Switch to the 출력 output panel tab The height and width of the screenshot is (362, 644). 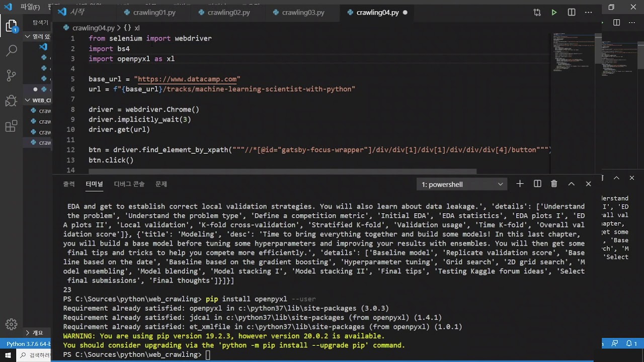click(69, 184)
